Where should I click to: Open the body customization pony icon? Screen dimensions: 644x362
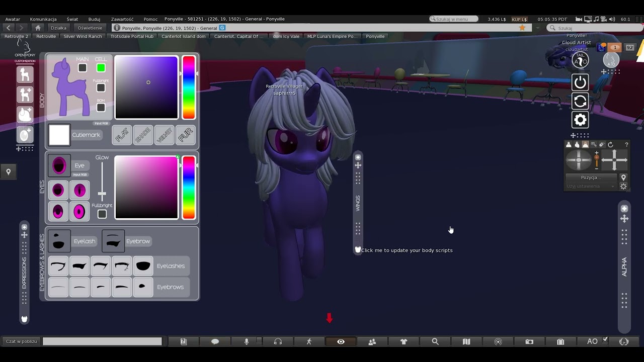[x=25, y=75]
